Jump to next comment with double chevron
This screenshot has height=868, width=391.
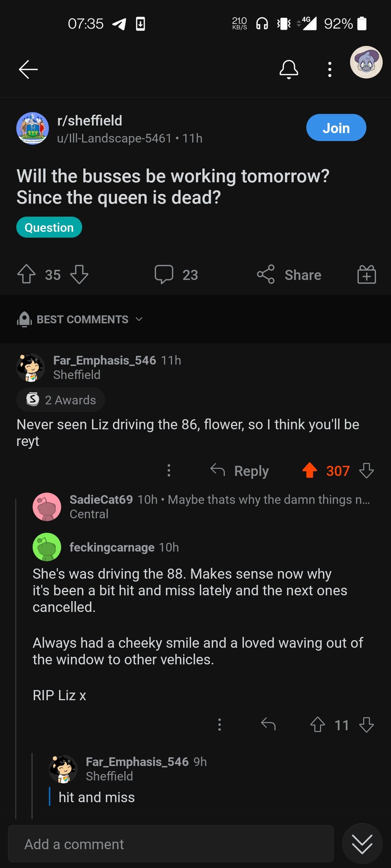362,843
